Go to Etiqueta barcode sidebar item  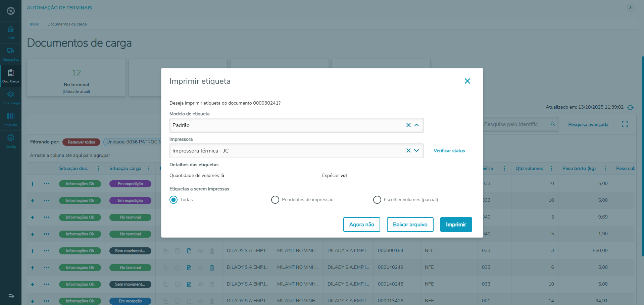(x=11, y=119)
